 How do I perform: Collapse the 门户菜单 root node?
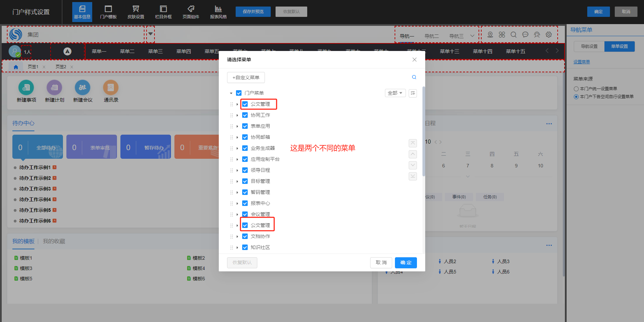coord(231,93)
